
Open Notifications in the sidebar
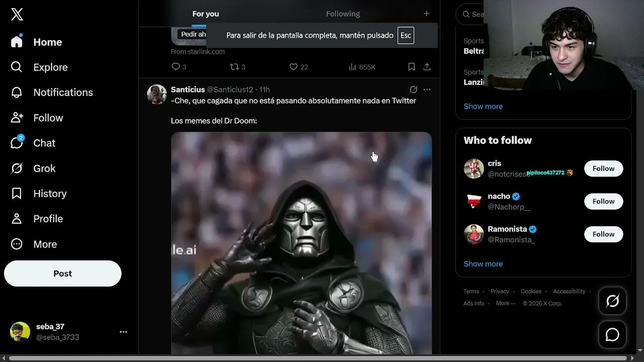(52, 93)
